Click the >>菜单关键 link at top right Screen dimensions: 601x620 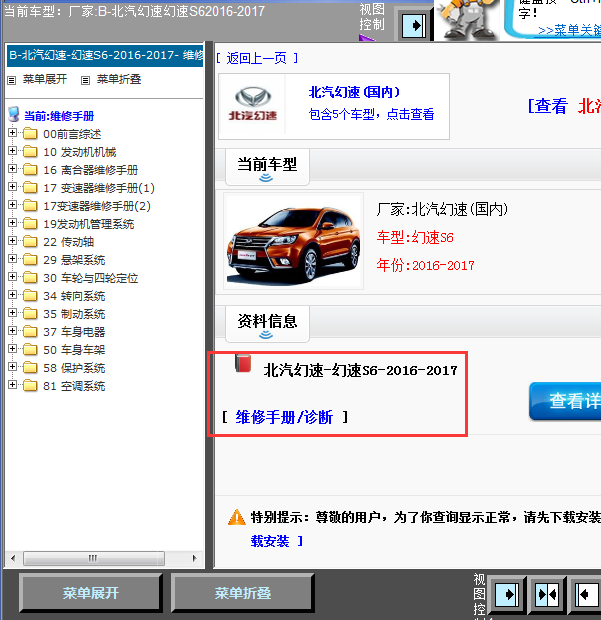[x=569, y=30]
